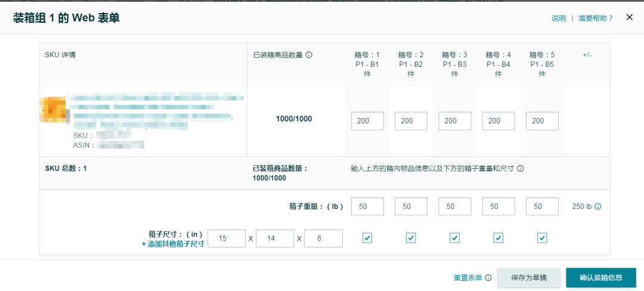Click box 1 quantity input field
644x291 pixels.
pyautogui.click(x=367, y=121)
